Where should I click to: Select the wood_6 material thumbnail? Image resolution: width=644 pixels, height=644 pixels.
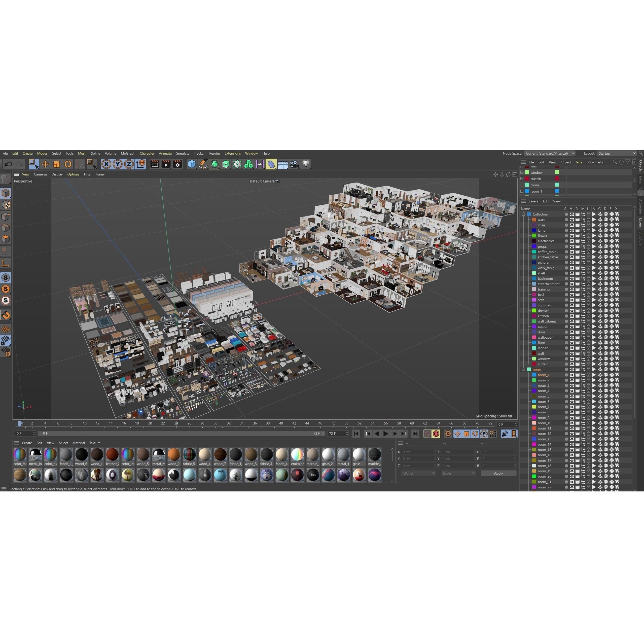click(81, 455)
